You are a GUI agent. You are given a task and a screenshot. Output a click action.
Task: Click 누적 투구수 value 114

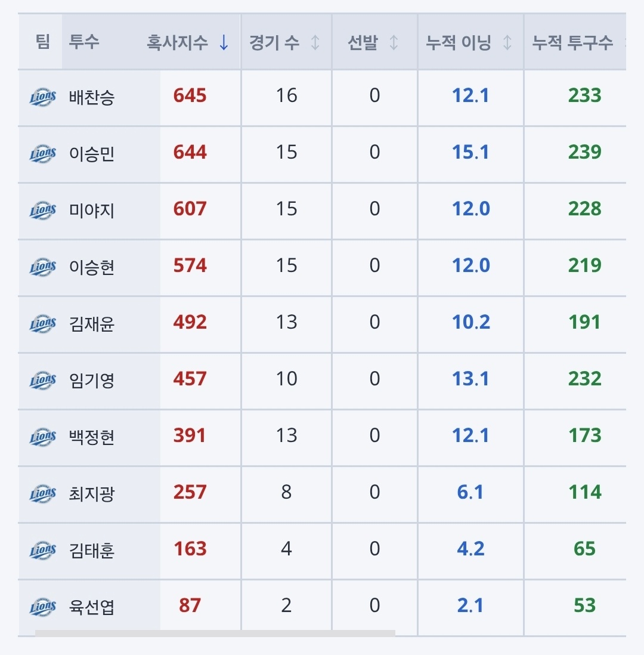[x=585, y=492]
